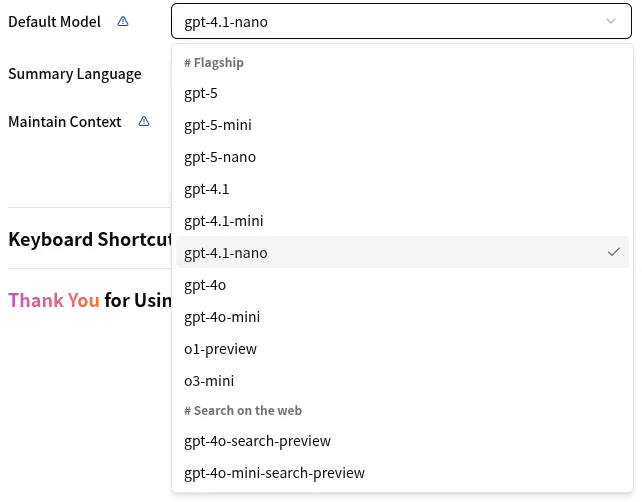Pick the gpt-4o model option
This screenshot has width=642, height=502.
(x=205, y=285)
